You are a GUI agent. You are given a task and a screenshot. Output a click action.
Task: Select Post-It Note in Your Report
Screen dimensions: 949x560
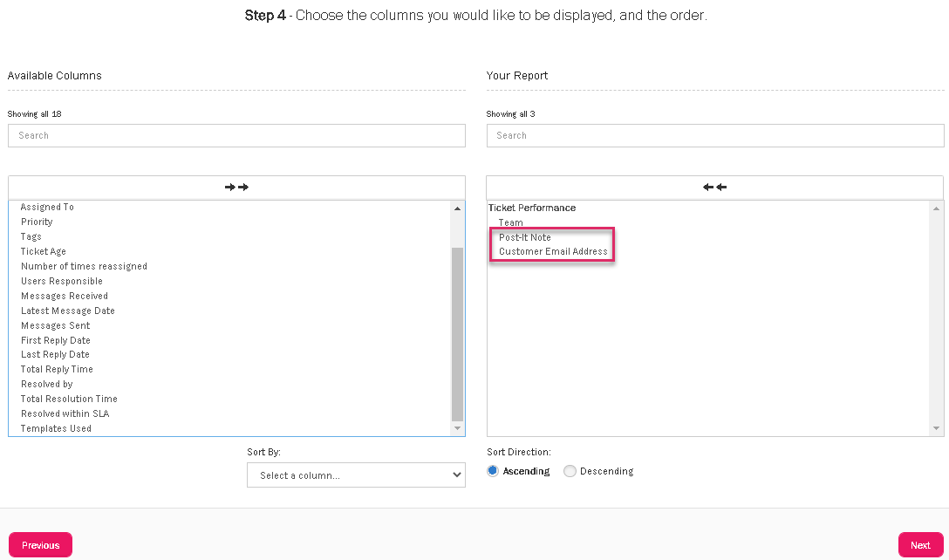coord(525,237)
